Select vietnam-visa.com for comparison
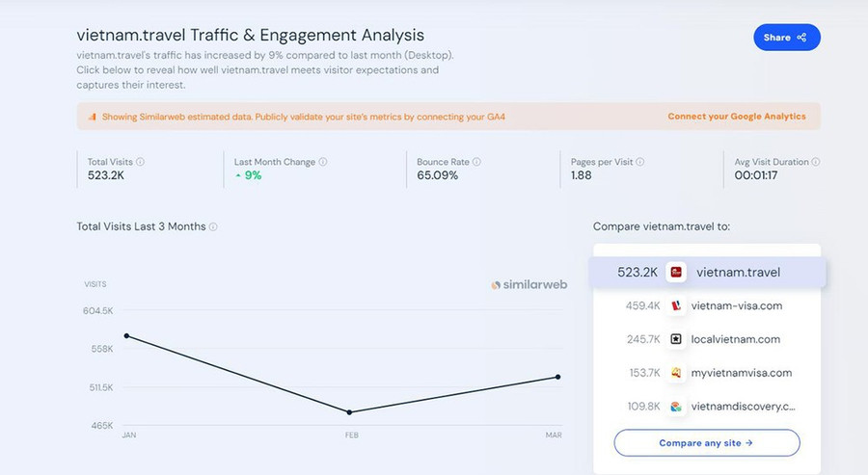This screenshot has width=868, height=475. pos(739,306)
